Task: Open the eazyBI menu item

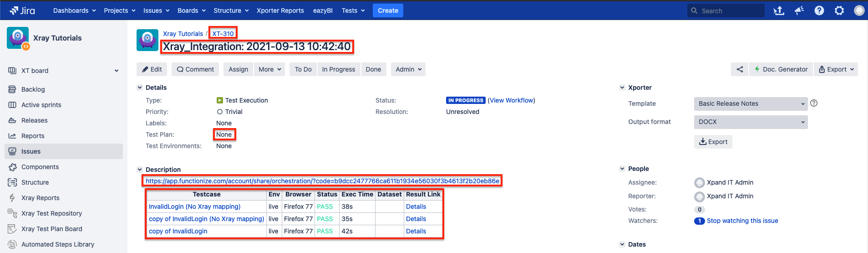Action: (323, 10)
